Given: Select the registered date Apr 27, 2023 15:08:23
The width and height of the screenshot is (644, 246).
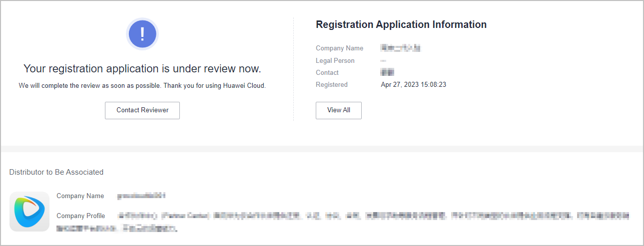Looking at the screenshot, I should (414, 85).
